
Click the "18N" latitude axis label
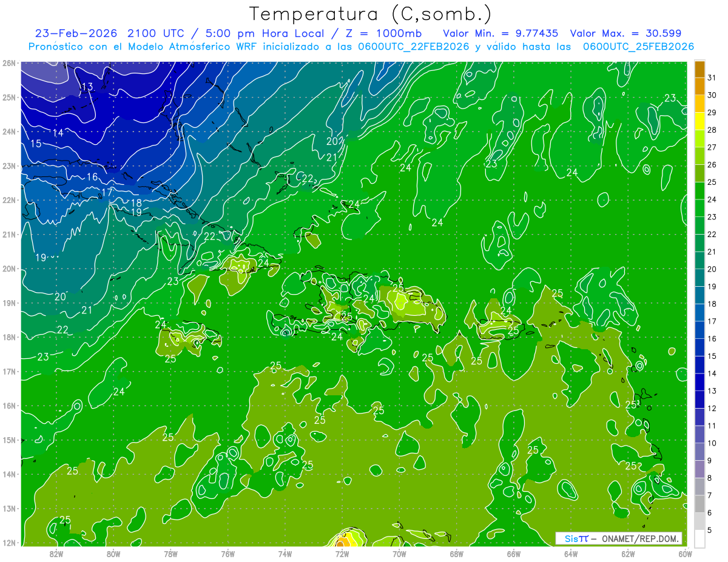pyautogui.click(x=8, y=337)
